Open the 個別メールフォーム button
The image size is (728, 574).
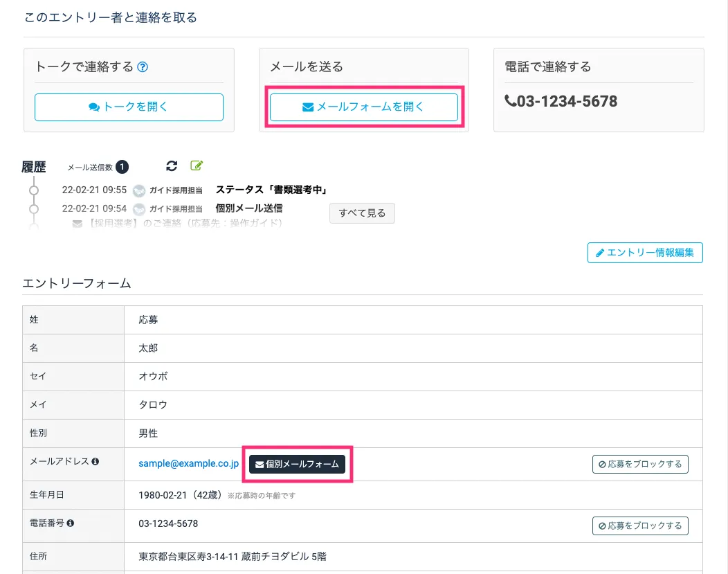[x=297, y=464]
